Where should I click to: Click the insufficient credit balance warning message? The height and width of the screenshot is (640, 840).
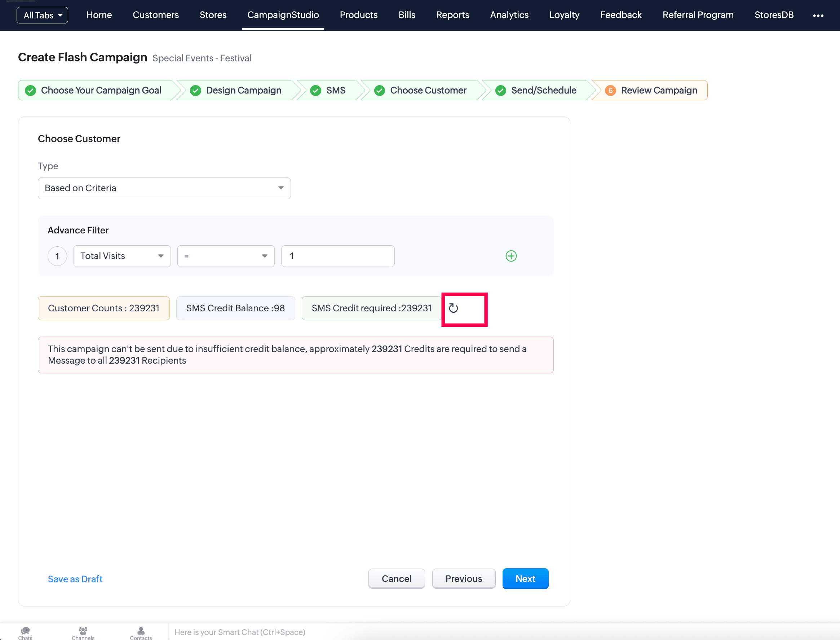(295, 355)
